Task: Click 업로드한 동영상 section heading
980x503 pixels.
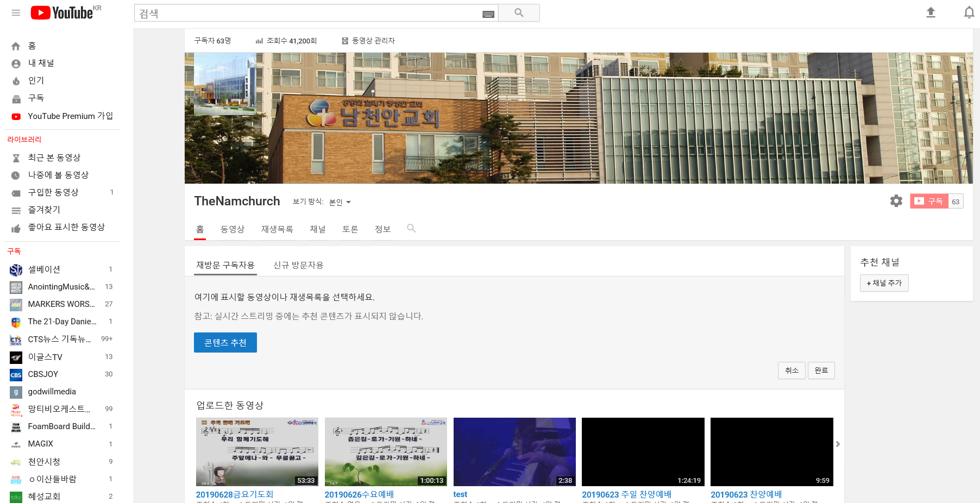Action: (230, 405)
